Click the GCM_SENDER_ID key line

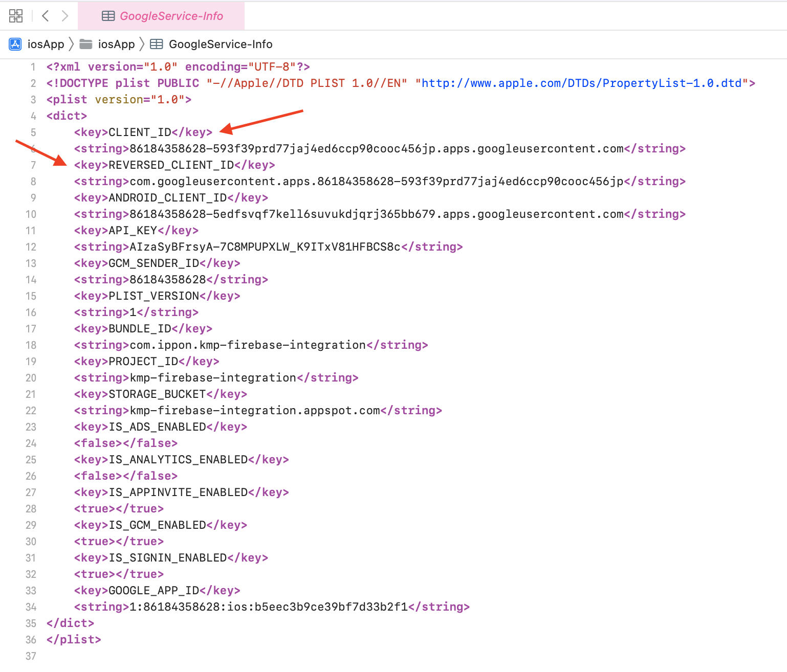click(157, 263)
